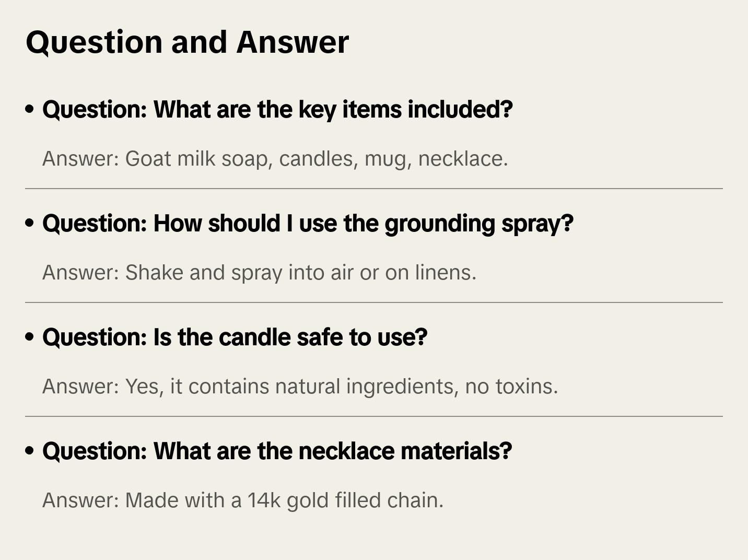Expand "How should I use the grounding spray?"
Screen dimensions: 748x560
[x=308, y=223]
